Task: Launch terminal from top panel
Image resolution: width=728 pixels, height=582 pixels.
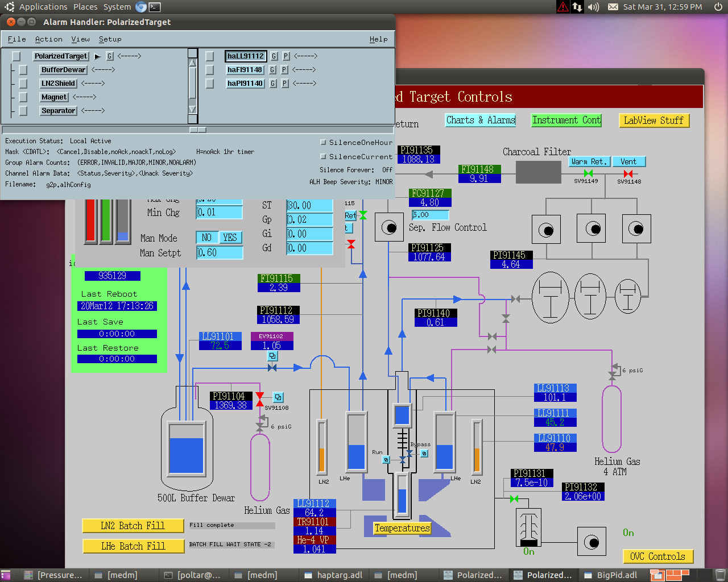Action: pyautogui.click(x=154, y=7)
